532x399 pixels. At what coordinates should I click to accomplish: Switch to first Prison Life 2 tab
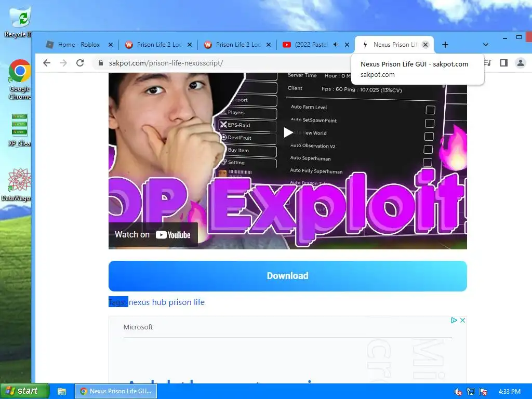[159, 45]
